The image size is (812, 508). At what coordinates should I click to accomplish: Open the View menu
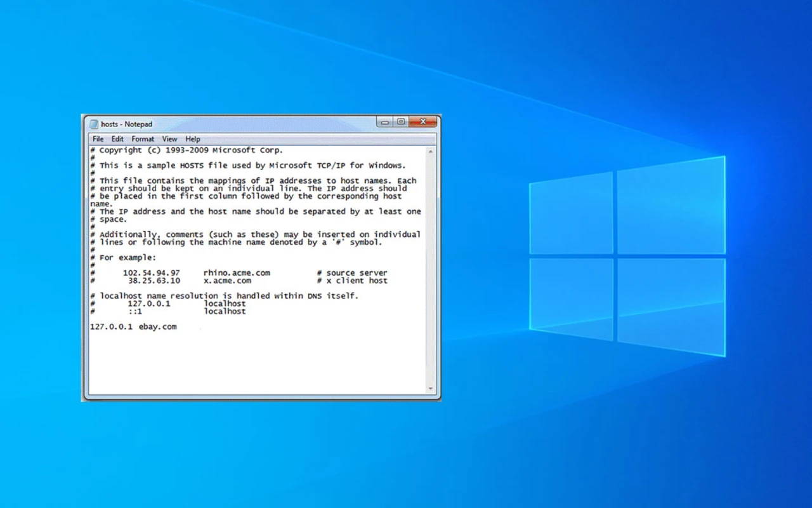point(169,139)
